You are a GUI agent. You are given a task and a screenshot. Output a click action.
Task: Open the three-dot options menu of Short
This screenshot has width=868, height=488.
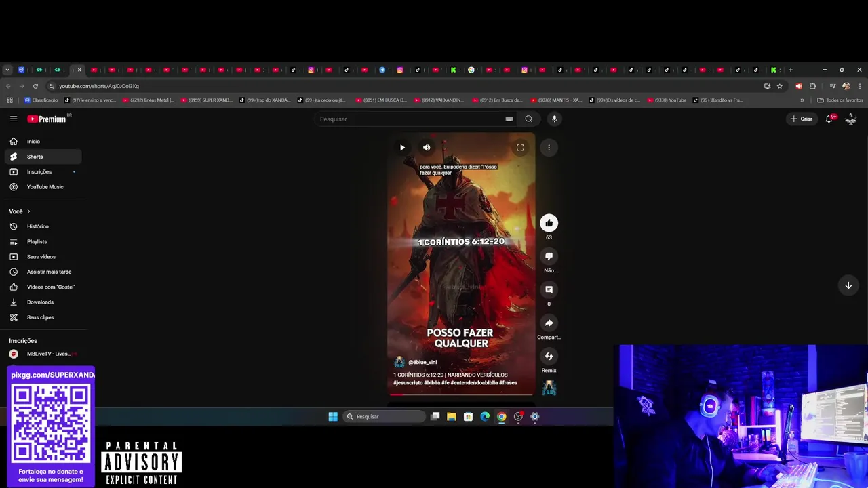click(549, 147)
